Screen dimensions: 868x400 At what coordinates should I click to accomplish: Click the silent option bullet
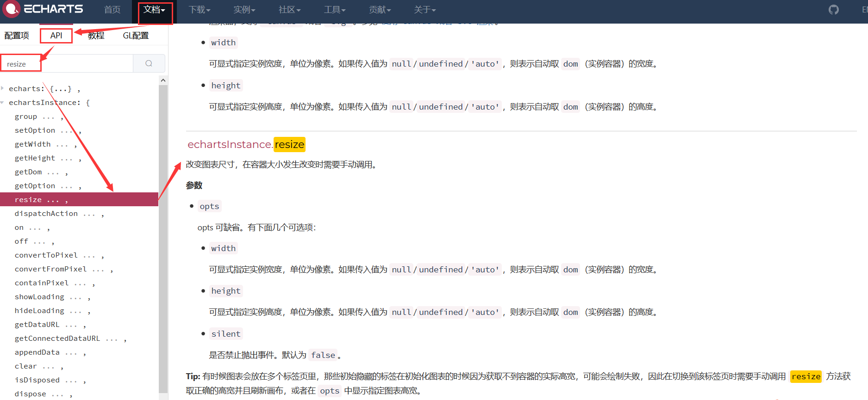[226, 334]
